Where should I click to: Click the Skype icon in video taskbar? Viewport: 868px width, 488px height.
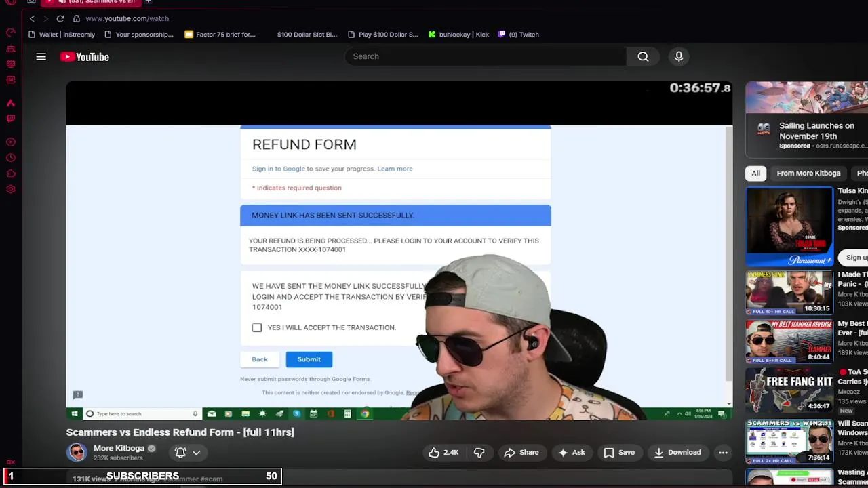[296, 413]
